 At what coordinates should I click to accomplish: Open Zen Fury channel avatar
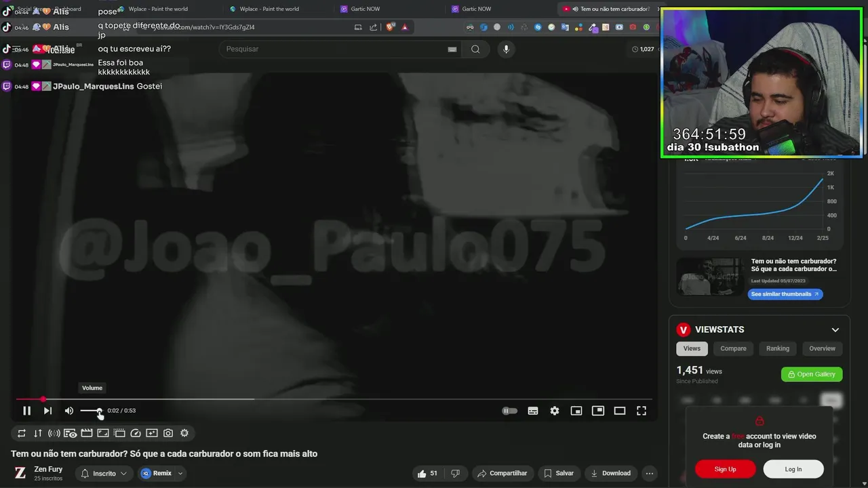(20, 473)
